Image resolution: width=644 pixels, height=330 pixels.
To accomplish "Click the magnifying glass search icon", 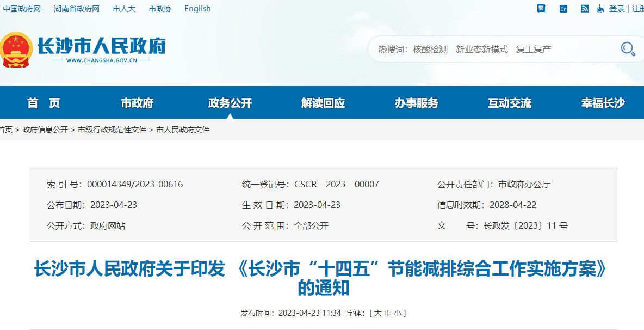I will (628, 49).
